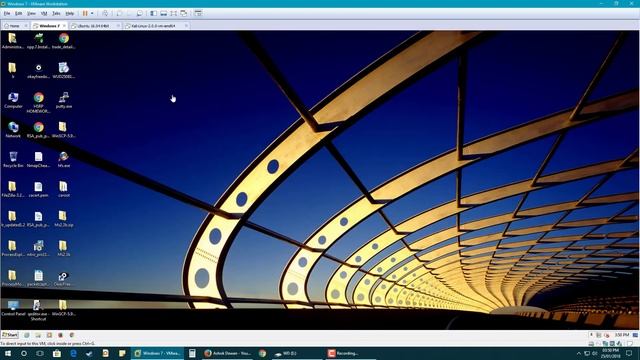Switch to the Firefox YouTube taskbar window
This screenshot has height=360, width=640.
[x=228, y=353]
